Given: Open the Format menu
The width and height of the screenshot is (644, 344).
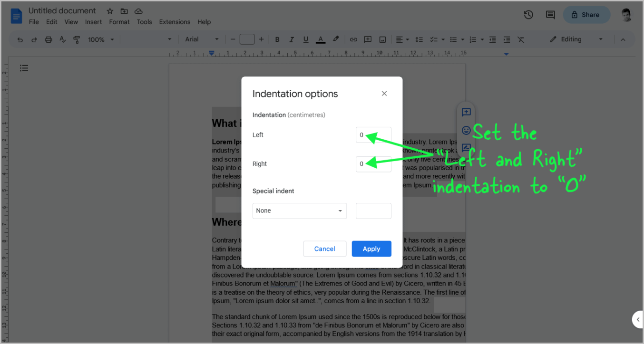Looking at the screenshot, I should pyautogui.click(x=119, y=22).
